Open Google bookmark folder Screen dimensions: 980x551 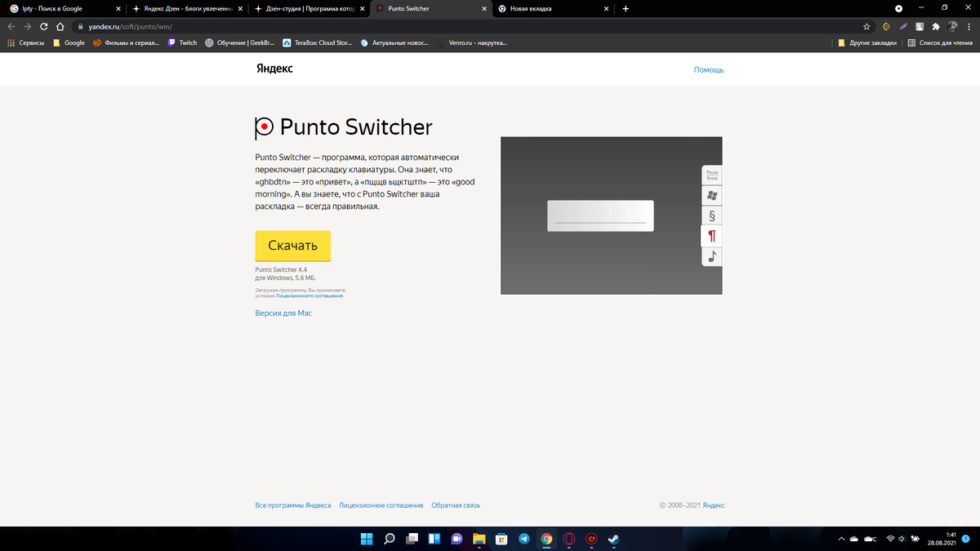pyautogui.click(x=69, y=42)
